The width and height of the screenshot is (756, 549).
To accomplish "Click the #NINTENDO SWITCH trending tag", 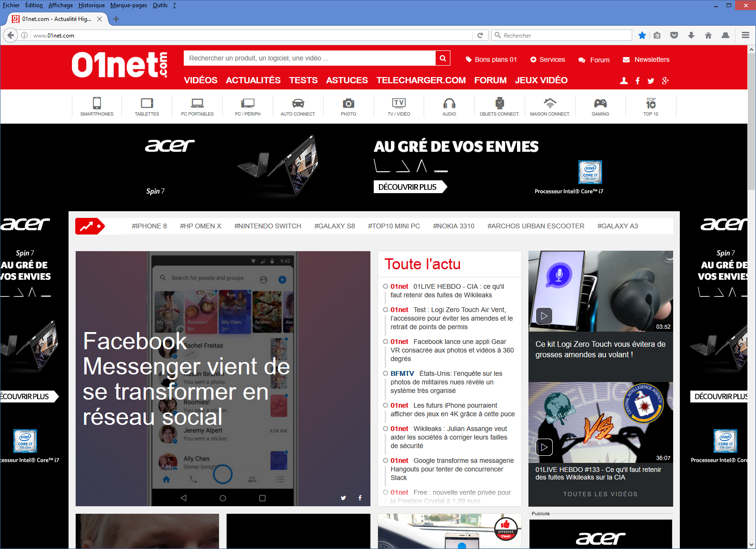I will coord(268,226).
